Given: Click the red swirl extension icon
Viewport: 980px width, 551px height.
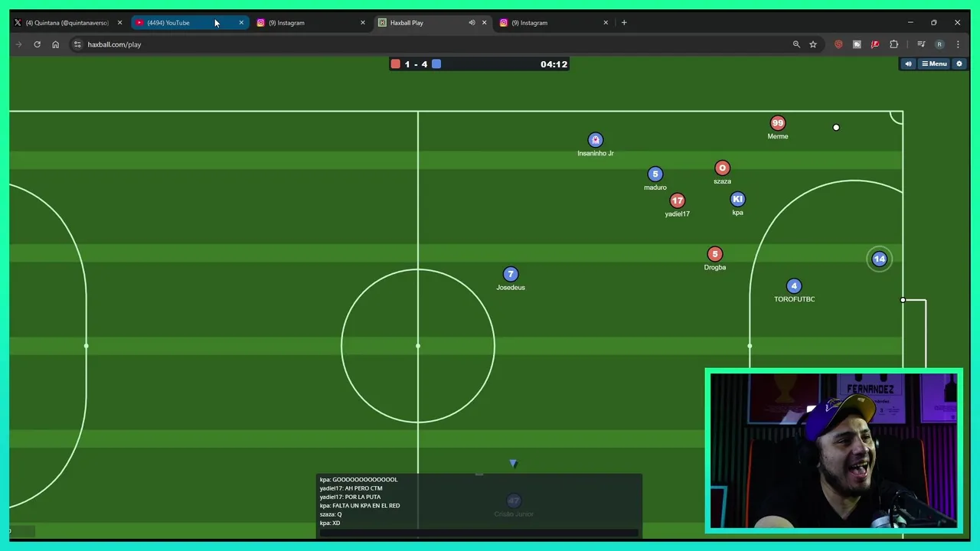Looking at the screenshot, I should [838, 44].
